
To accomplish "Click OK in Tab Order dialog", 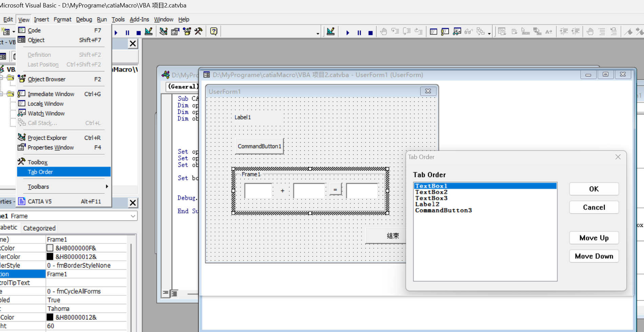I will pyautogui.click(x=594, y=189).
